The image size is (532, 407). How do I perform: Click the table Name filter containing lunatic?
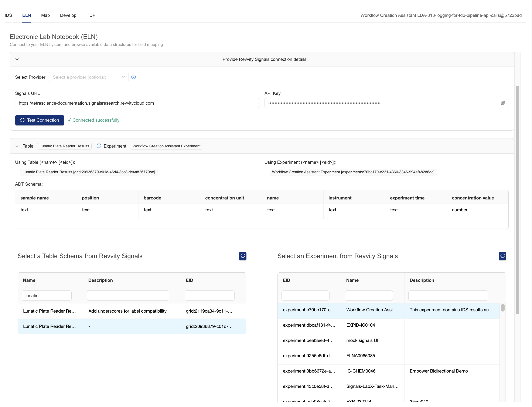47,296
